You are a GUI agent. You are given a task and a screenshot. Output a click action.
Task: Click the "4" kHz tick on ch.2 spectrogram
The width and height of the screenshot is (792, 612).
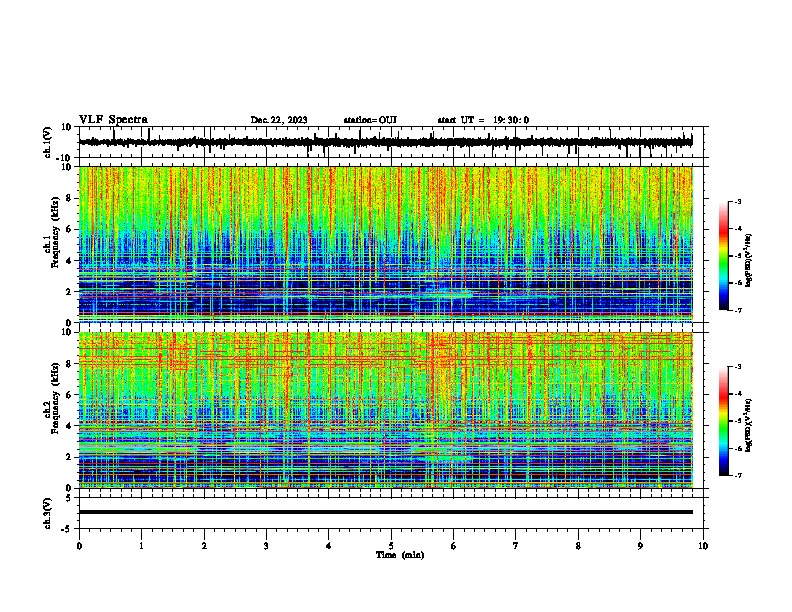coord(69,427)
